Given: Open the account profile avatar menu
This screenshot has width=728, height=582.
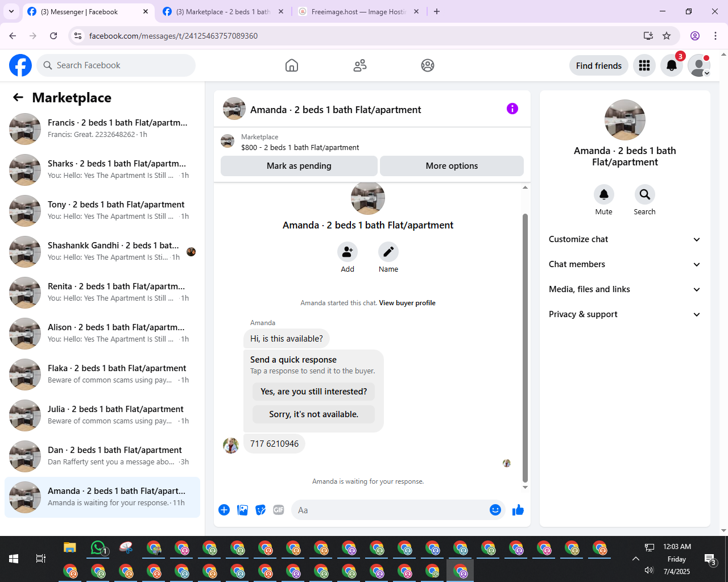Looking at the screenshot, I should 699,65.
